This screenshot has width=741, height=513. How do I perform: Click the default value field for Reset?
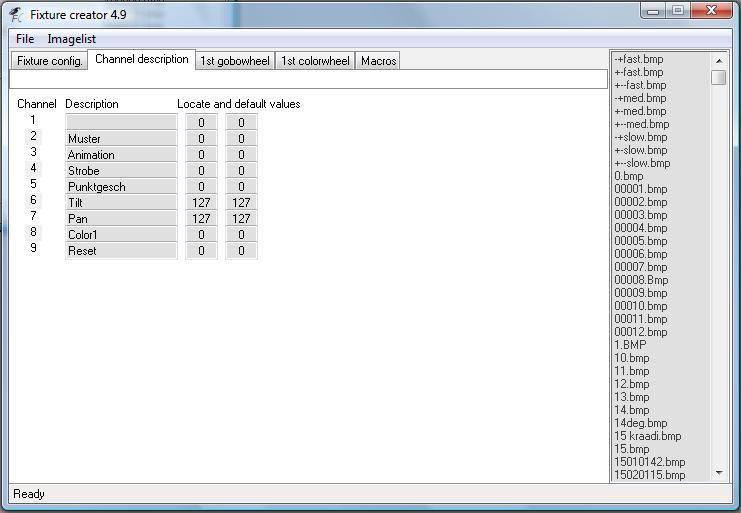coord(241,251)
